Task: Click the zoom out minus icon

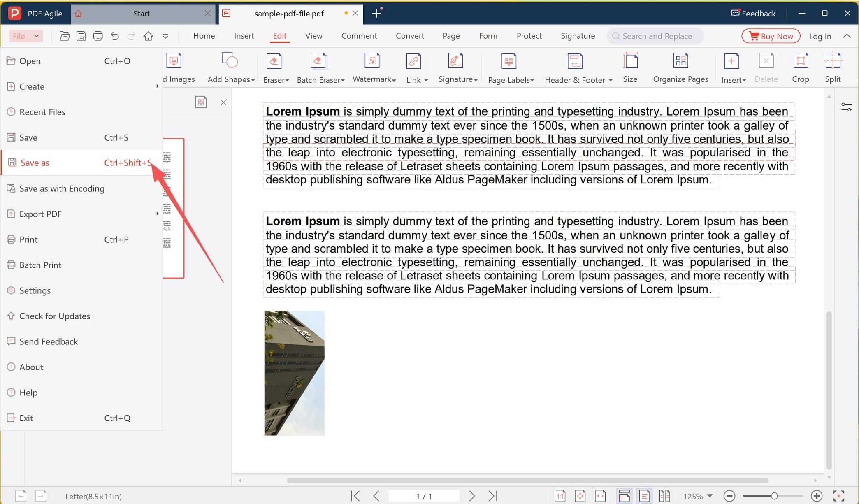Action: click(x=729, y=496)
